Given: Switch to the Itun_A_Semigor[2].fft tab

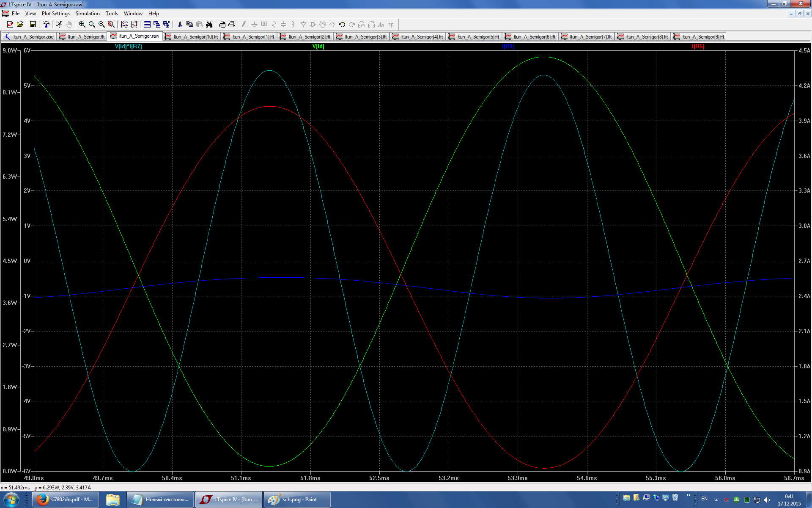Looking at the screenshot, I should (306, 37).
